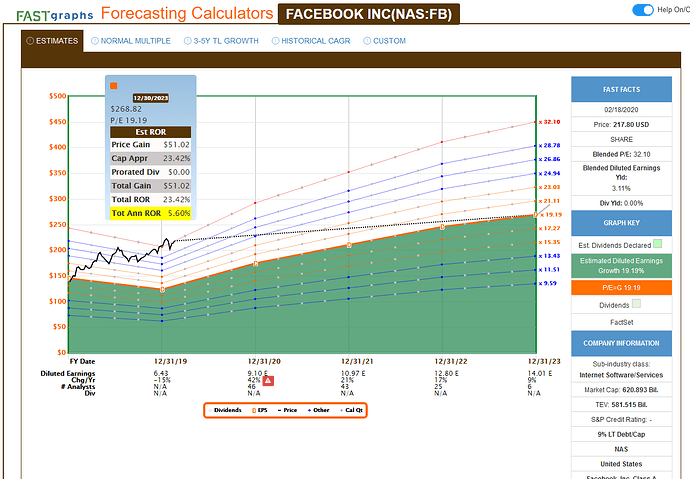Toggle EPS series in chart legend
690x479 pixels.
(x=260, y=410)
